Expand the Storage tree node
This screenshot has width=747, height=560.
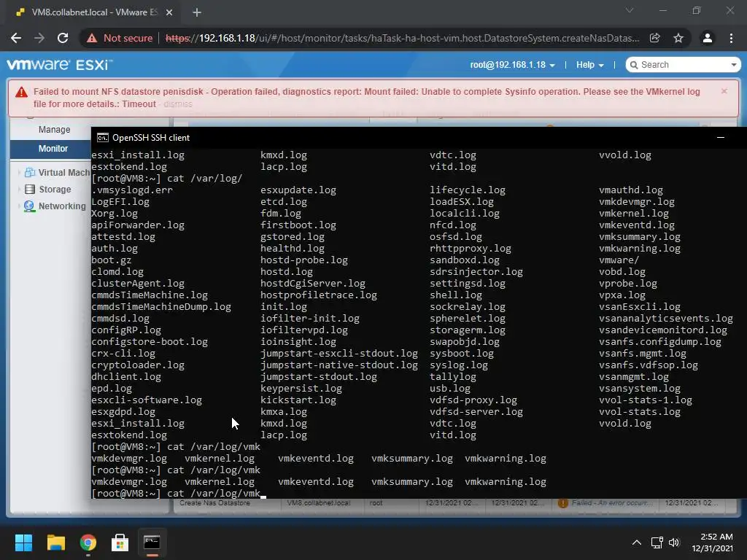tap(19, 189)
